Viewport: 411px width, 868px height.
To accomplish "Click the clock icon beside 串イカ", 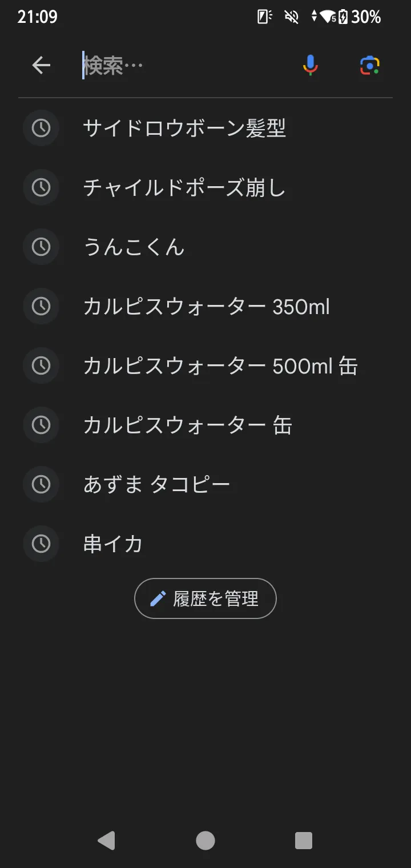I will (41, 544).
